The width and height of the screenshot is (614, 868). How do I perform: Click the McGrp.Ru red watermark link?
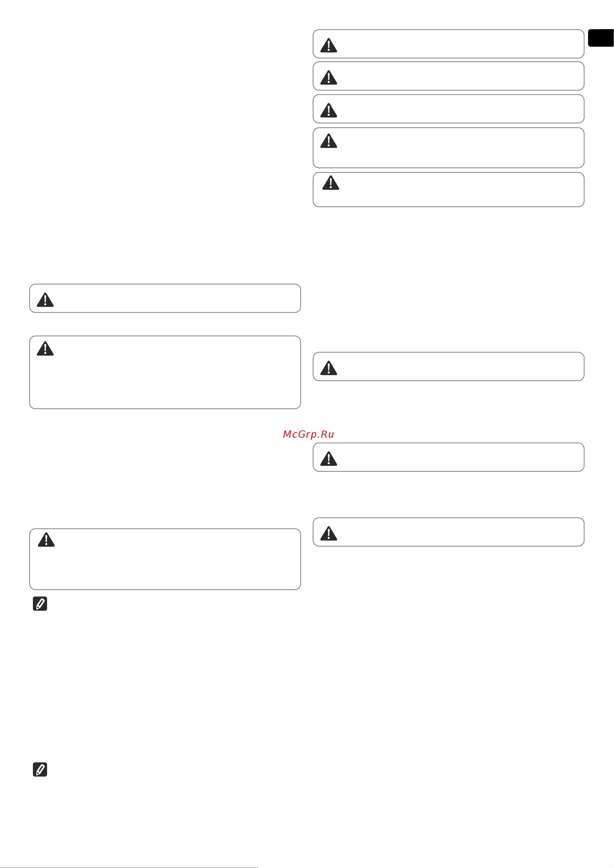308,434
